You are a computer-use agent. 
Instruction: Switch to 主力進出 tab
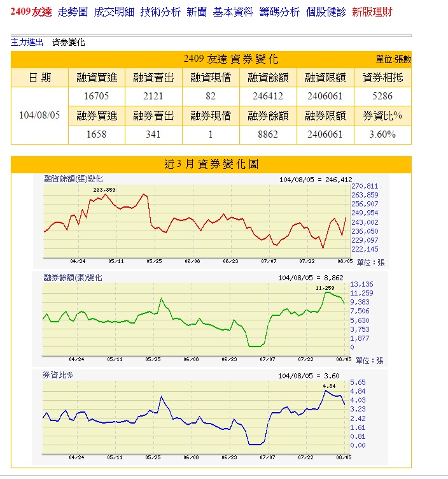27,42
